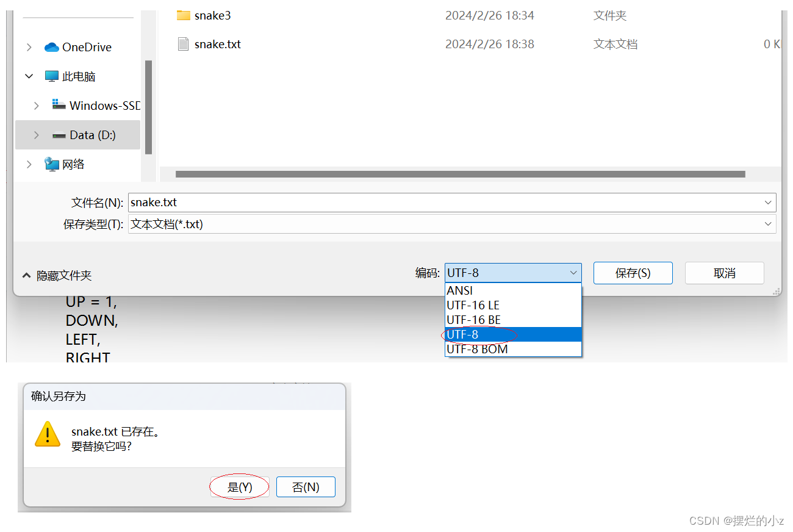The image size is (793, 532).
Task: Click the Data (D:) drive icon
Action: click(x=59, y=135)
